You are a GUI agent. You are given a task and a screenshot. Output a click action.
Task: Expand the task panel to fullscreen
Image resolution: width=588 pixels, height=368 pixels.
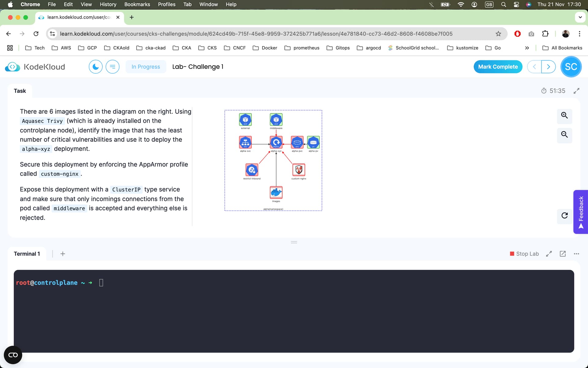point(576,91)
